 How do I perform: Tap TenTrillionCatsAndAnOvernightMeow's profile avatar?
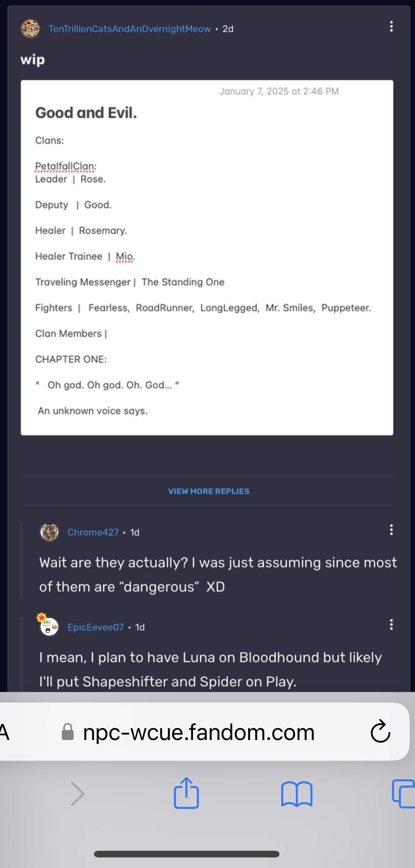(x=30, y=28)
